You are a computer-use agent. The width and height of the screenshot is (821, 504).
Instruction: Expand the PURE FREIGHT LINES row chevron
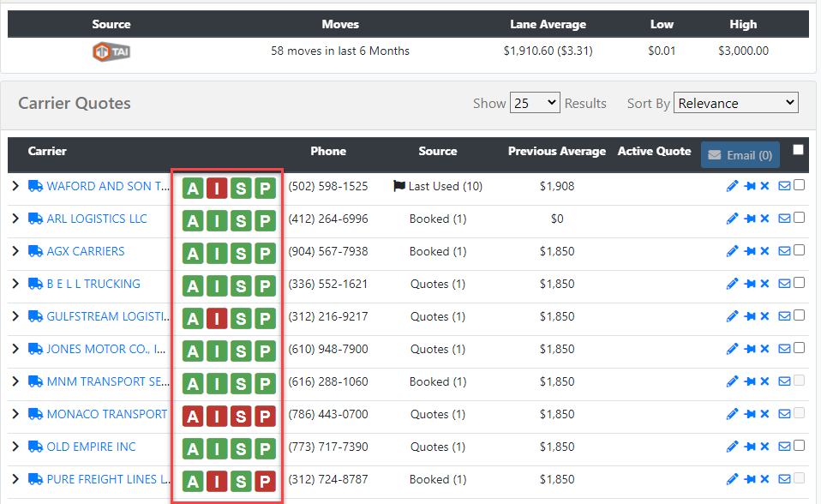pos(15,479)
